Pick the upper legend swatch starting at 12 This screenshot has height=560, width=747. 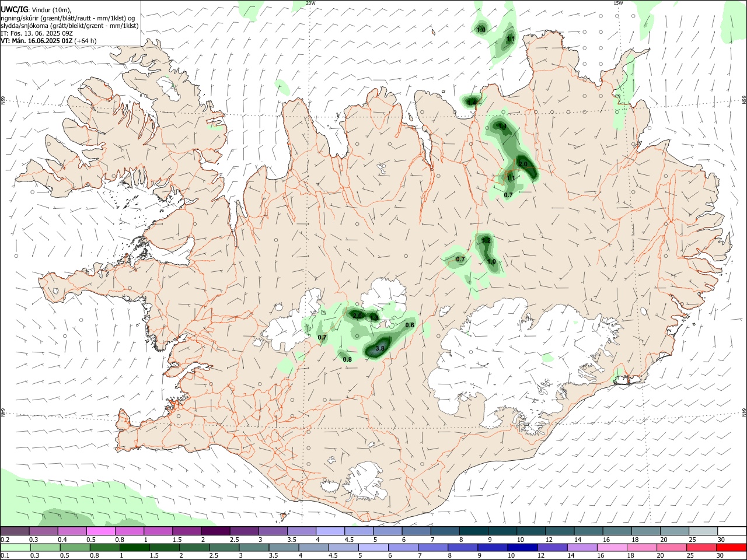point(560,531)
